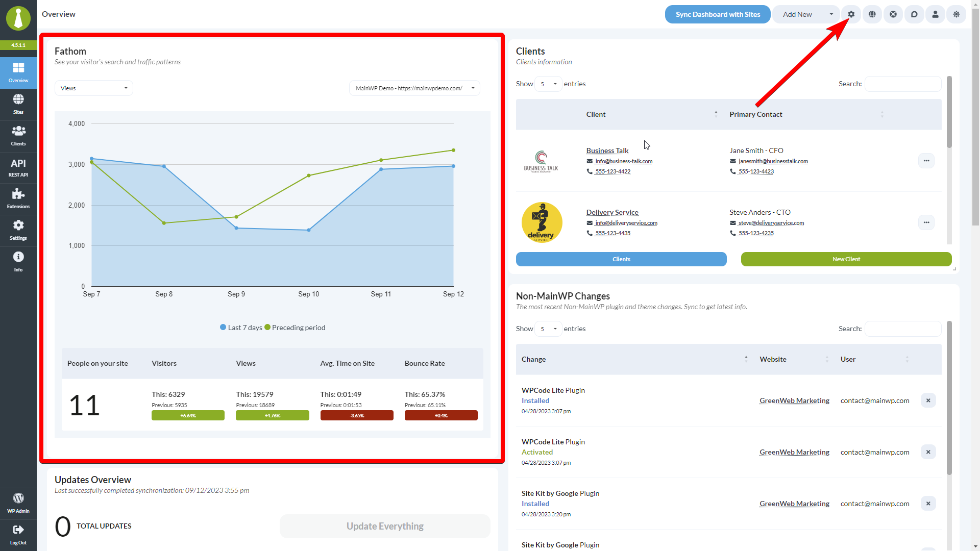Dismiss the WPCode Lite Plugin Installed change
This screenshot has width=980, height=551.
[928, 400]
